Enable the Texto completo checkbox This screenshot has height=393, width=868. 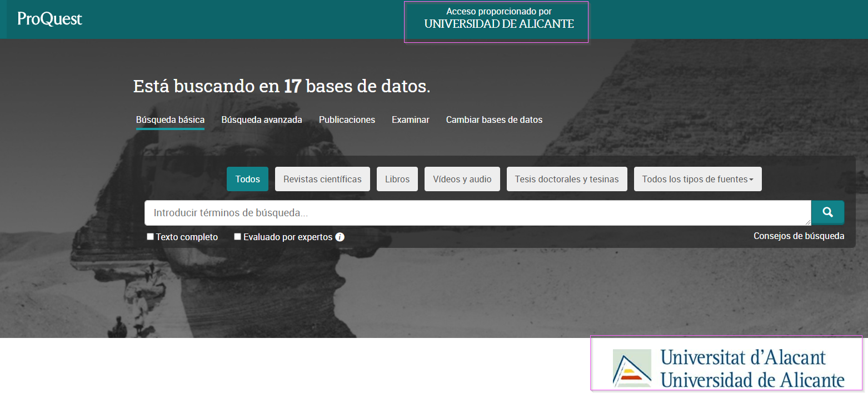[150, 237]
